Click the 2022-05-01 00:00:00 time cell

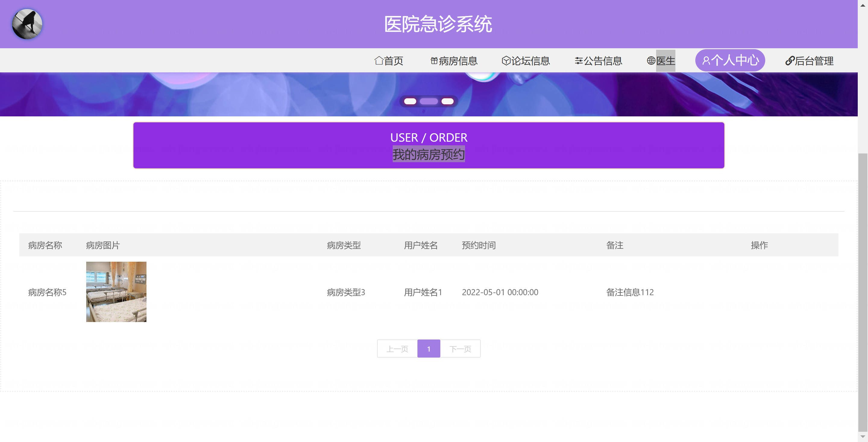pyautogui.click(x=500, y=292)
